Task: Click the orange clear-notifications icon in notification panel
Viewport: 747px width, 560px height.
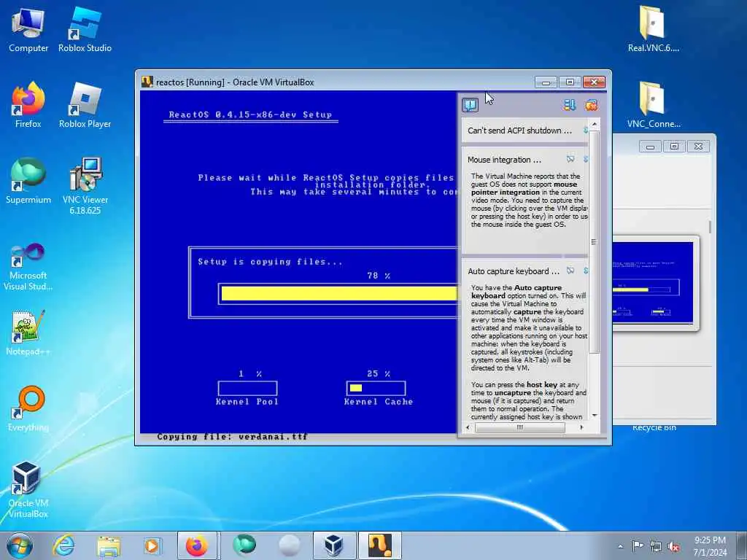Action: (591, 105)
